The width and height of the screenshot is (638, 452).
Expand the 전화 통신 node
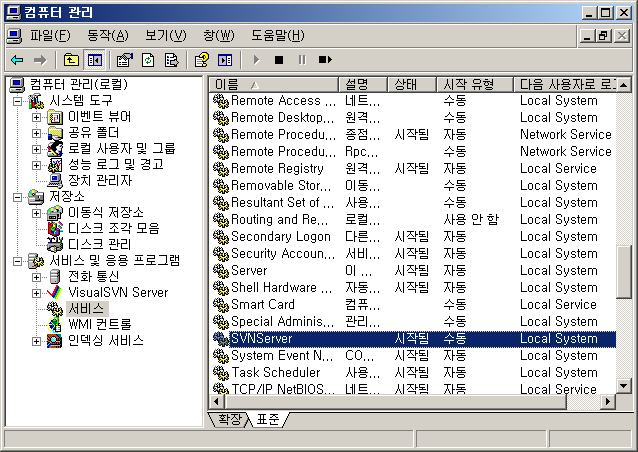point(36,277)
